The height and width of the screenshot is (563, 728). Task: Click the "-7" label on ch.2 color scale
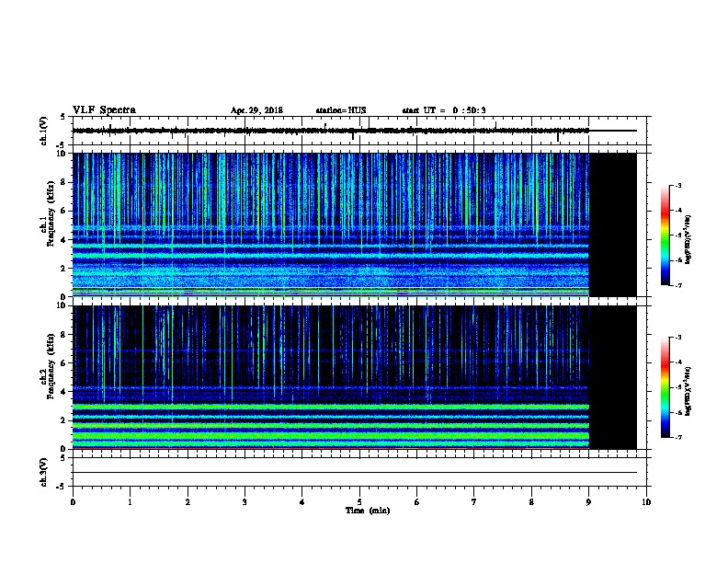tap(677, 438)
